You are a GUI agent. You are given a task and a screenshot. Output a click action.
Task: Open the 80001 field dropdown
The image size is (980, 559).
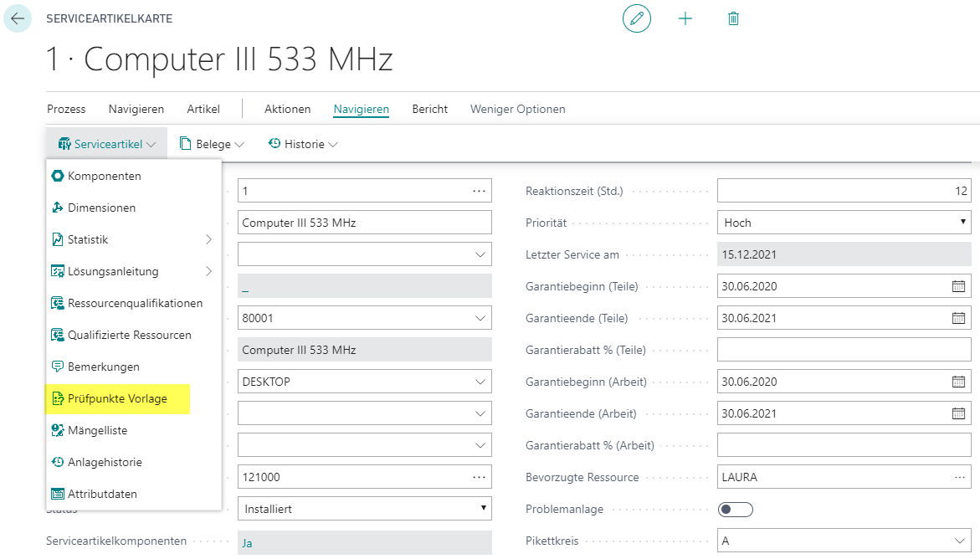pyautogui.click(x=480, y=318)
